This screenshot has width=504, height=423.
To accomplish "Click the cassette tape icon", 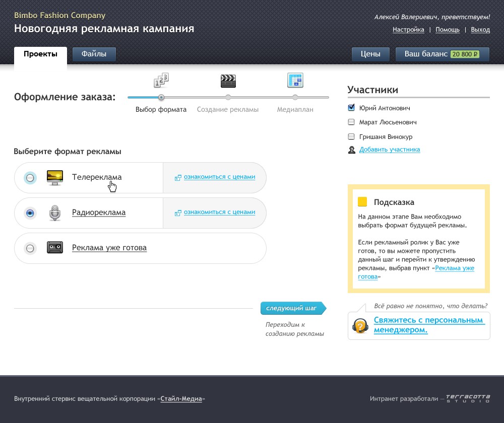I will pyautogui.click(x=54, y=248).
